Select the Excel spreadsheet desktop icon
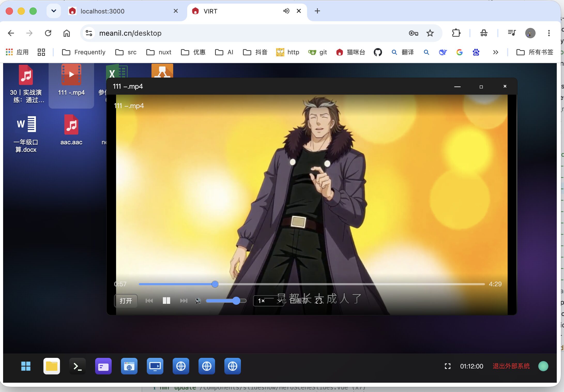 (x=117, y=72)
